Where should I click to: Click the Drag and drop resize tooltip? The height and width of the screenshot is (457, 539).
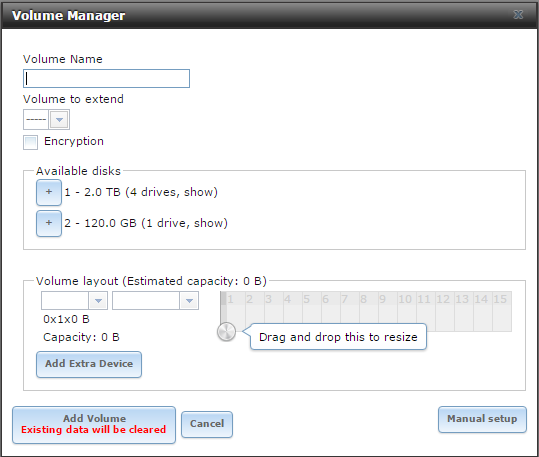pyautogui.click(x=338, y=337)
